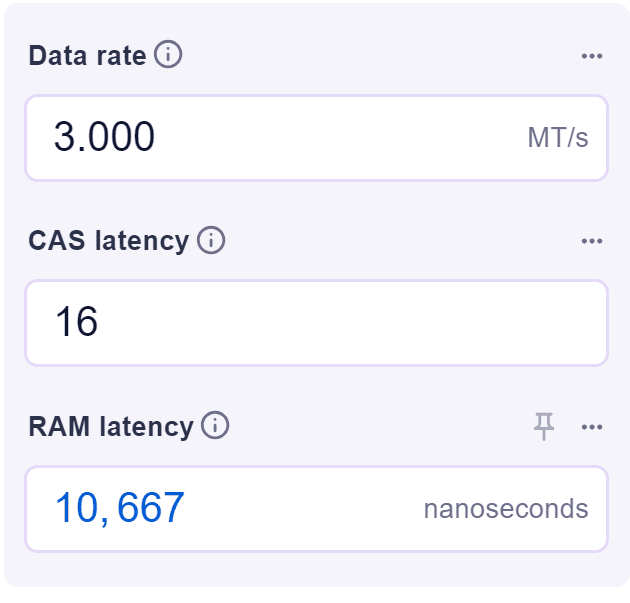
Task: Focus the CAS latency input field
Action: pyautogui.click(x=316, y=323)
